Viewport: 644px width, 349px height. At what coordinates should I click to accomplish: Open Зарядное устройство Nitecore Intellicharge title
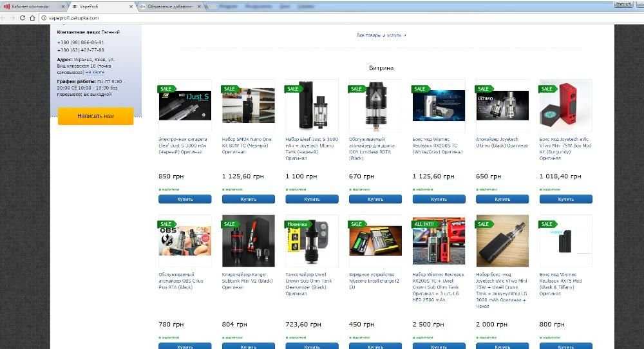tap(374, 281)
